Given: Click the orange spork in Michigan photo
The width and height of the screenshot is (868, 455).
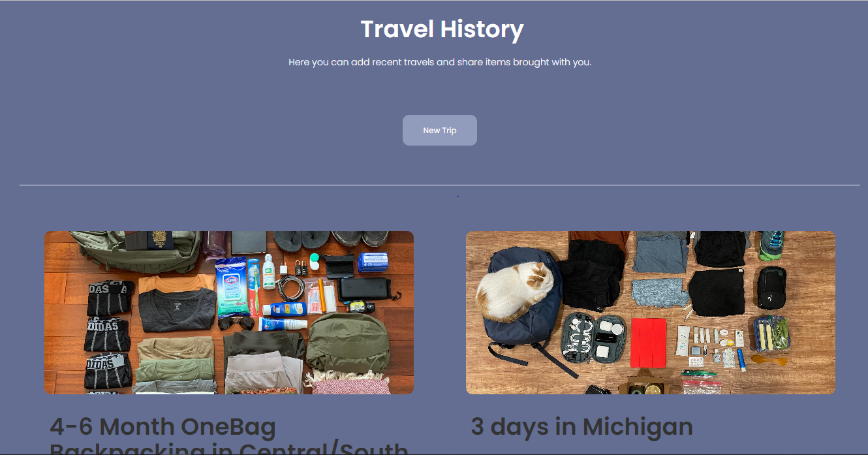Looking at the screenshot, I should tap(769, 359).
